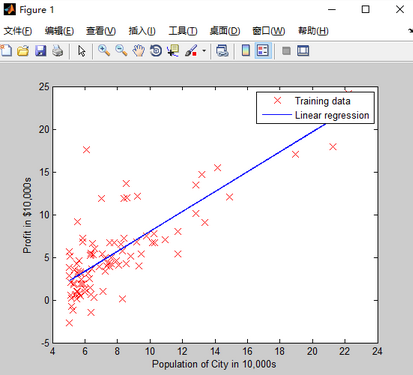Click the y-axis label 'Profit in $10,000s'
413x375 pixels.
[x=27, y=215]
